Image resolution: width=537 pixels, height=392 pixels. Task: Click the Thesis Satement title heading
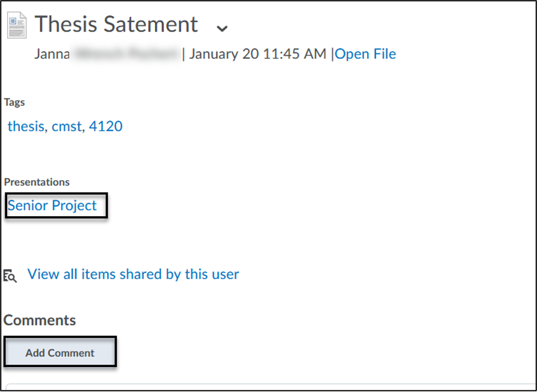click(x=116, y=24)
